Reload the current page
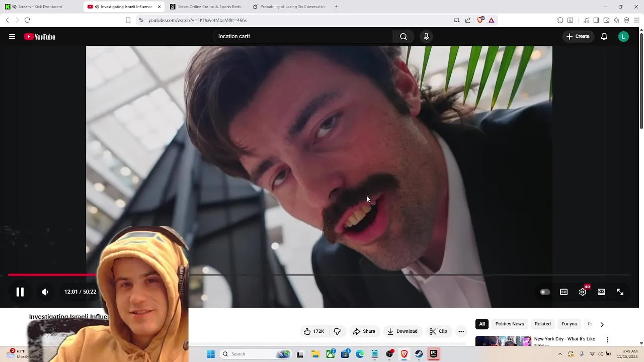The image size is (644, 362). tap(27, 20)
